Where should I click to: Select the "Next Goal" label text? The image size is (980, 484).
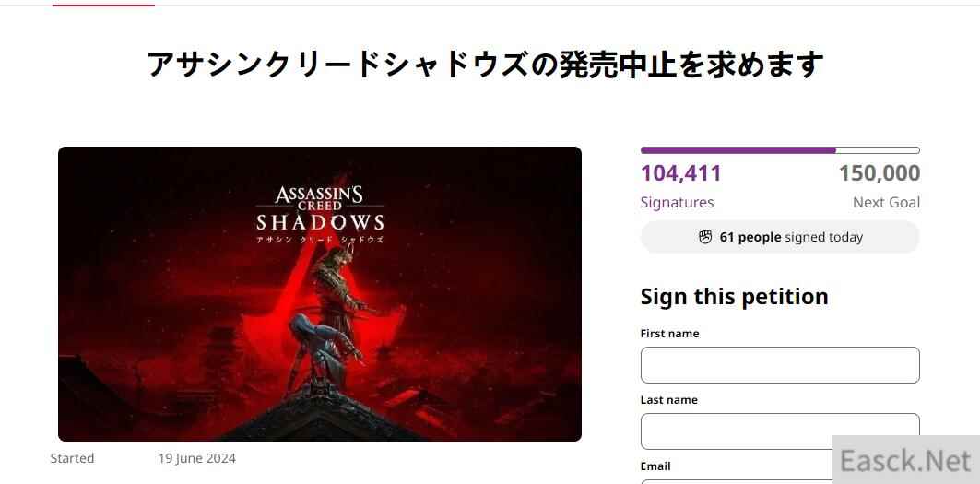click(886, 202)
